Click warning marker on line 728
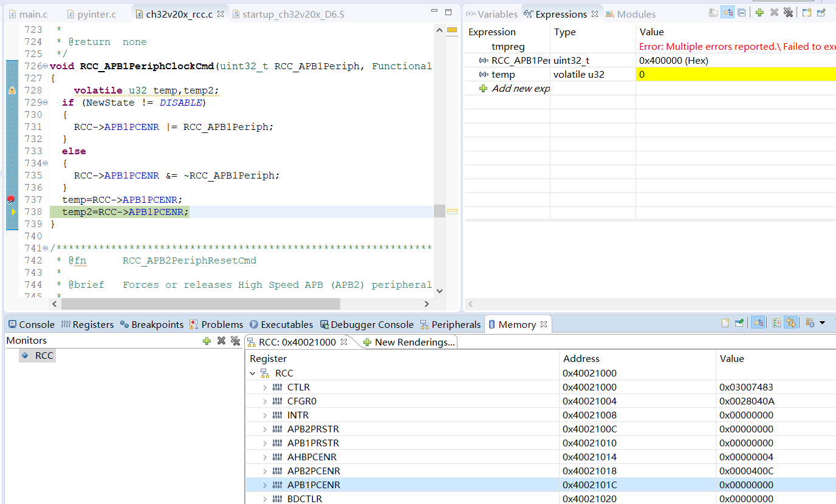 click(12, 90)
